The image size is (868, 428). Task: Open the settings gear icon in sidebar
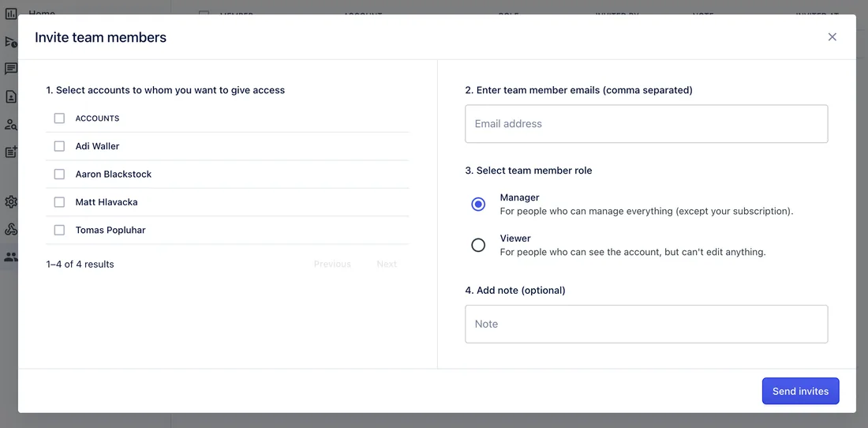[x=10, y=201]
